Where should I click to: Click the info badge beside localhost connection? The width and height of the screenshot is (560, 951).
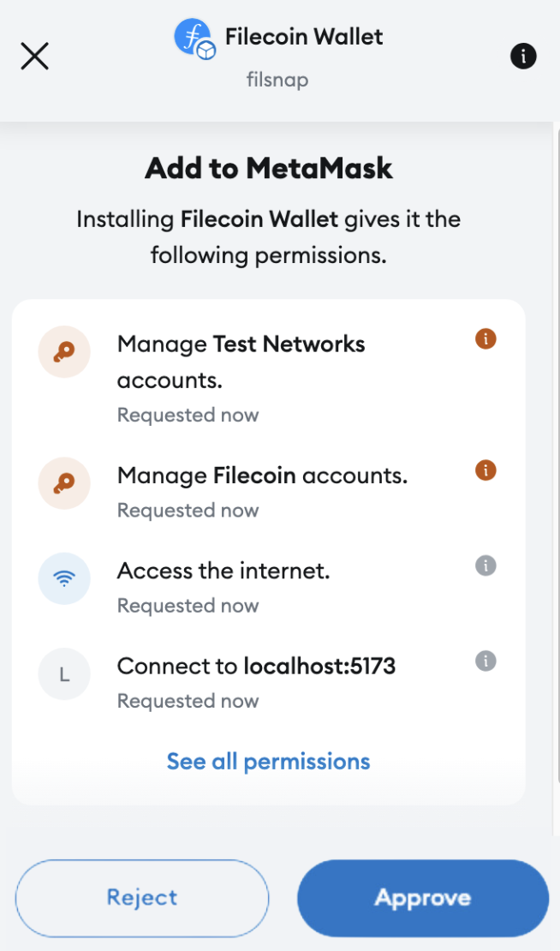(x=485, y=661)
